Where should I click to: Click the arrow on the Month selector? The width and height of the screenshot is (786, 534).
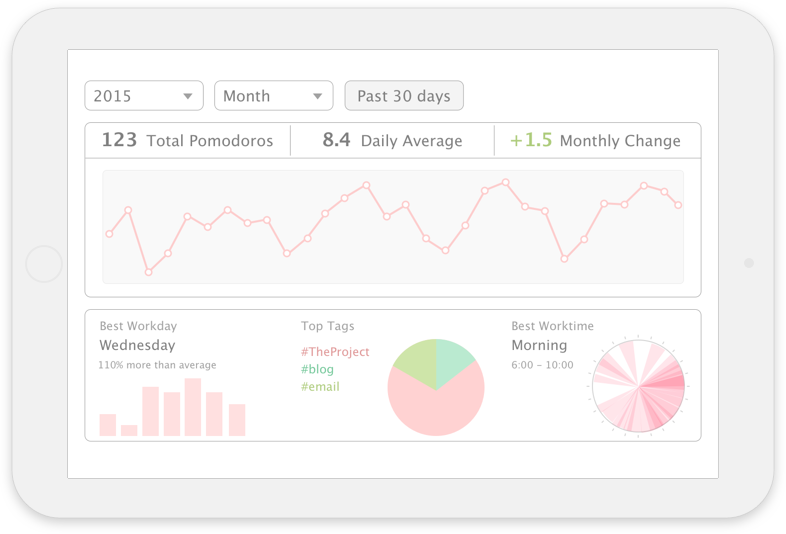(x=318, y=96)
